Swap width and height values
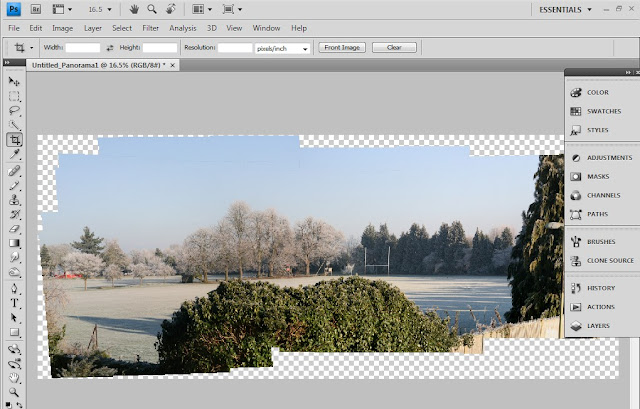This screenshot has height=409, width=640. [110, 48]
